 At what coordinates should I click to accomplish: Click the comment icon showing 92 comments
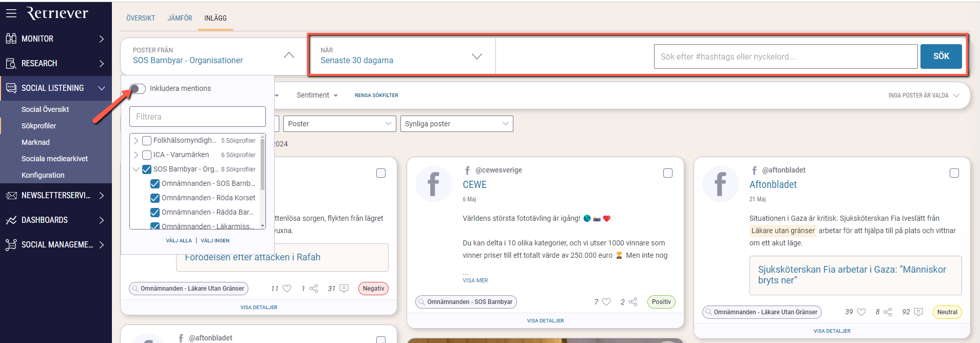click(918, 312)
